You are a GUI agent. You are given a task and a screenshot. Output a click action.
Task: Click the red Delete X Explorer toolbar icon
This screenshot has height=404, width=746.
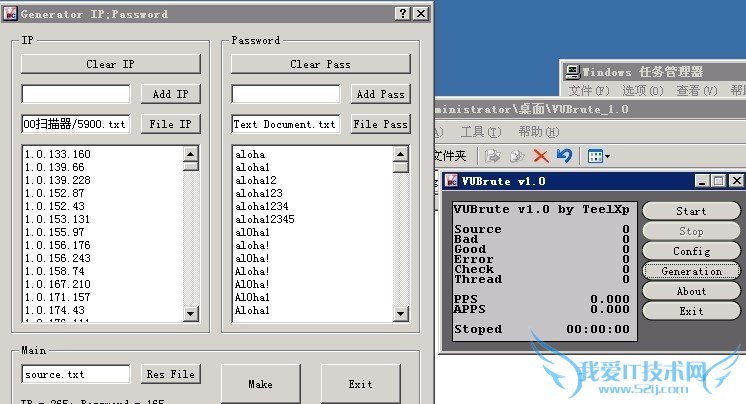[541, 156]
